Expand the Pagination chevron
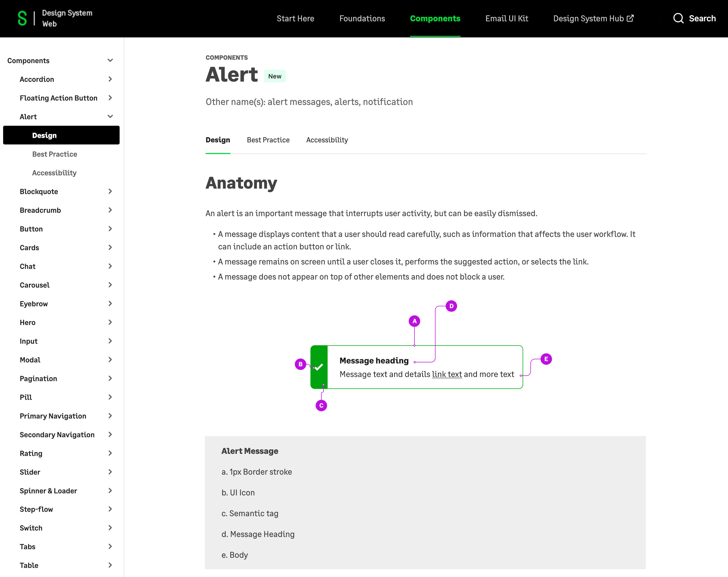The image size is (728, 577). (110, 378)
